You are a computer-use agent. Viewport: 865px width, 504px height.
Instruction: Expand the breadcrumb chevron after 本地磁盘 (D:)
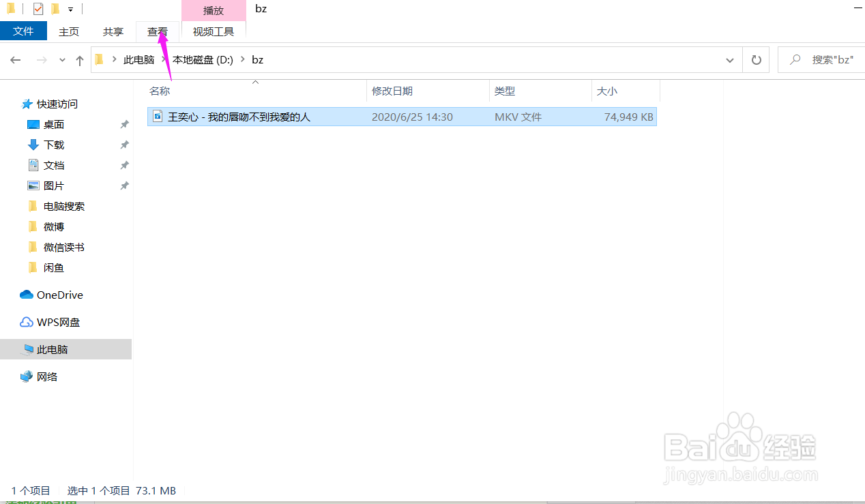[x=242, y=59]
